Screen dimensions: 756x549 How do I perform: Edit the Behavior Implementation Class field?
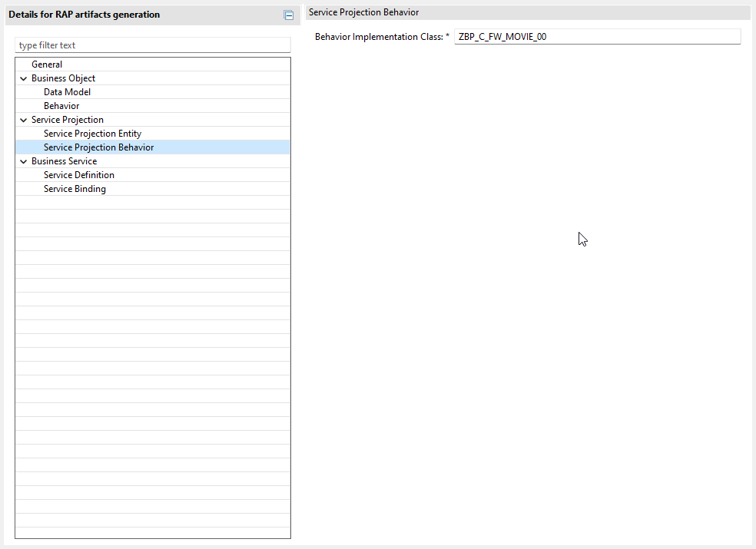click(x=598, y=37)
